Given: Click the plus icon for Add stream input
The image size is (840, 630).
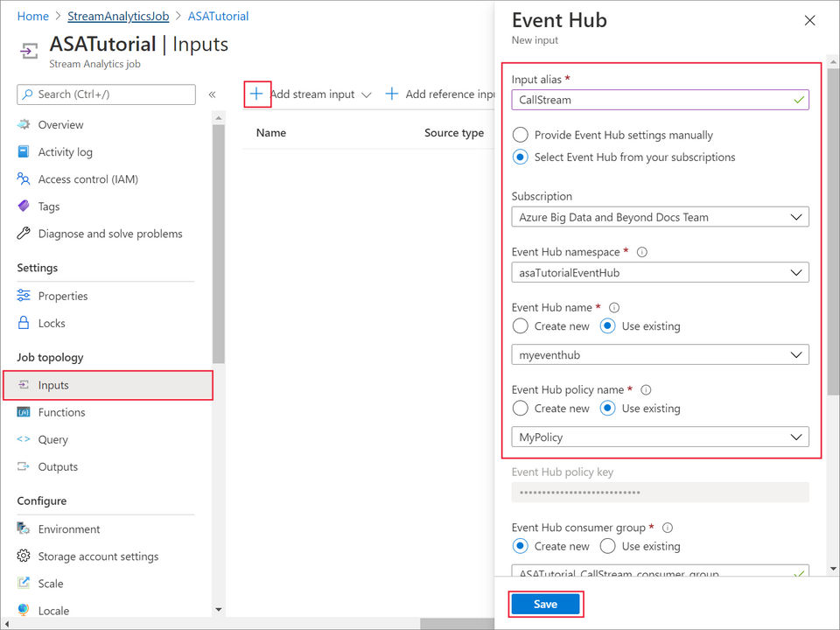Looking at the screenshot, I should (256, 94).
